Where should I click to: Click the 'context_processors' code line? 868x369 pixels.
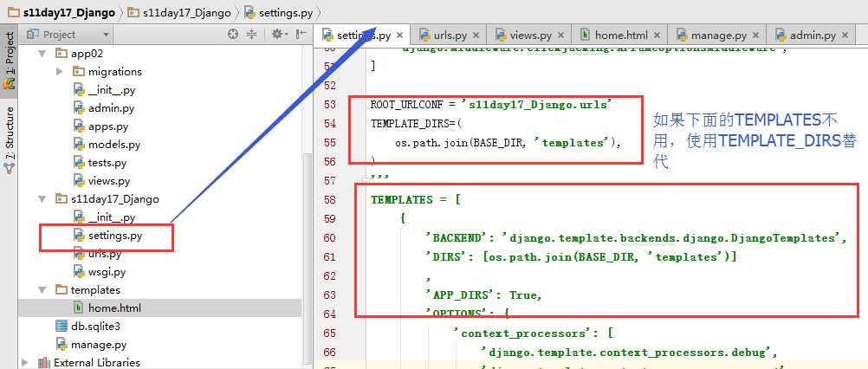tap(533, 333)
